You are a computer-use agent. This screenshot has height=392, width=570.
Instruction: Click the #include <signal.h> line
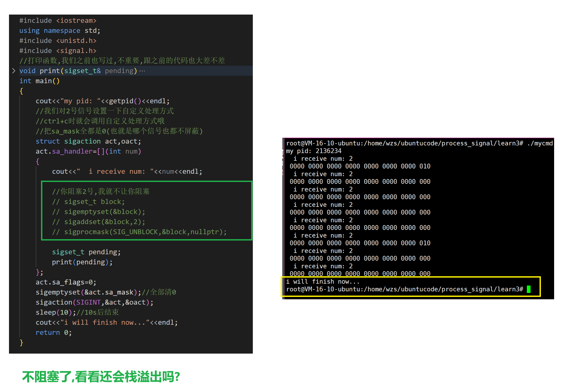tap(58, 51)
